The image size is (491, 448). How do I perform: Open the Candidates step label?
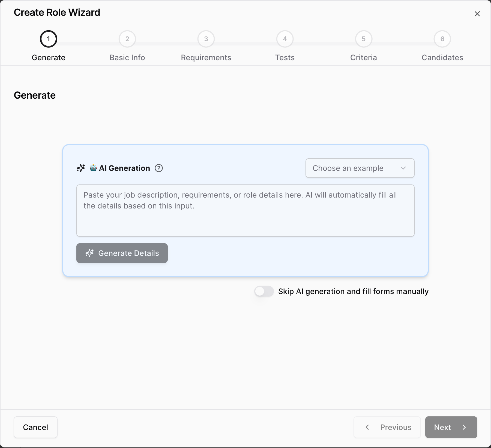point(442,57)
